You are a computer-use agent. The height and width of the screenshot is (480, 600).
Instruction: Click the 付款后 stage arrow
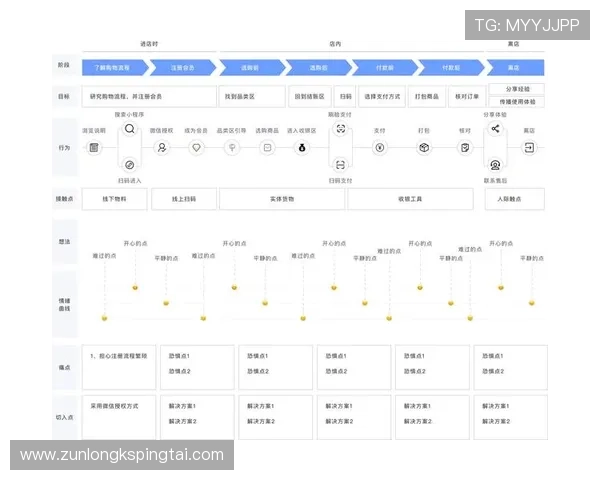[452, 68]
